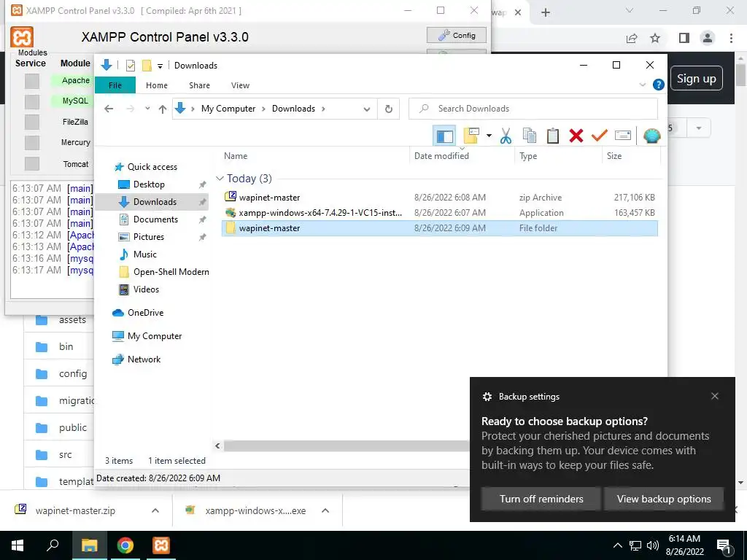Viewport: 747px width, 560px height.
Task: Go up one folder level arrow
Action: 163,109
